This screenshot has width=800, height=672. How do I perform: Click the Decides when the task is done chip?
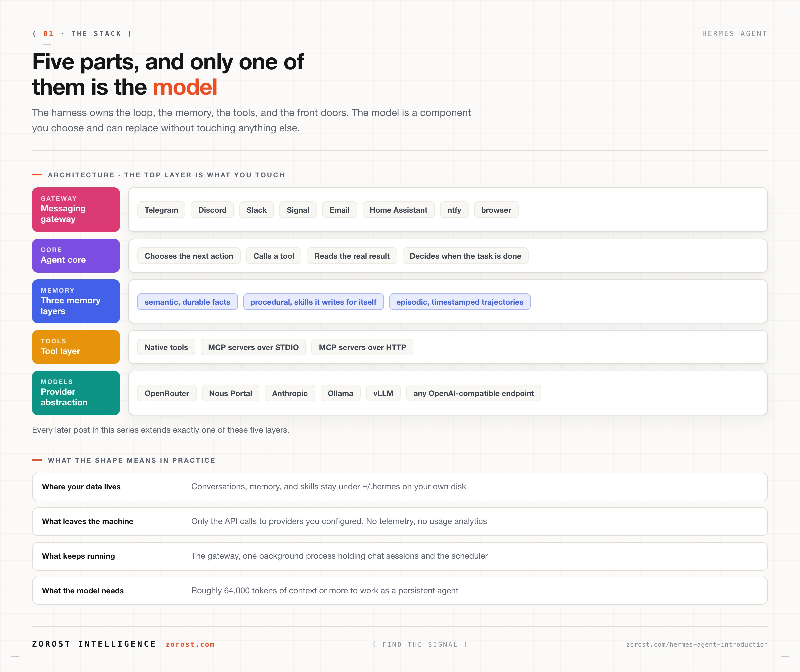(x=465, y=256)
